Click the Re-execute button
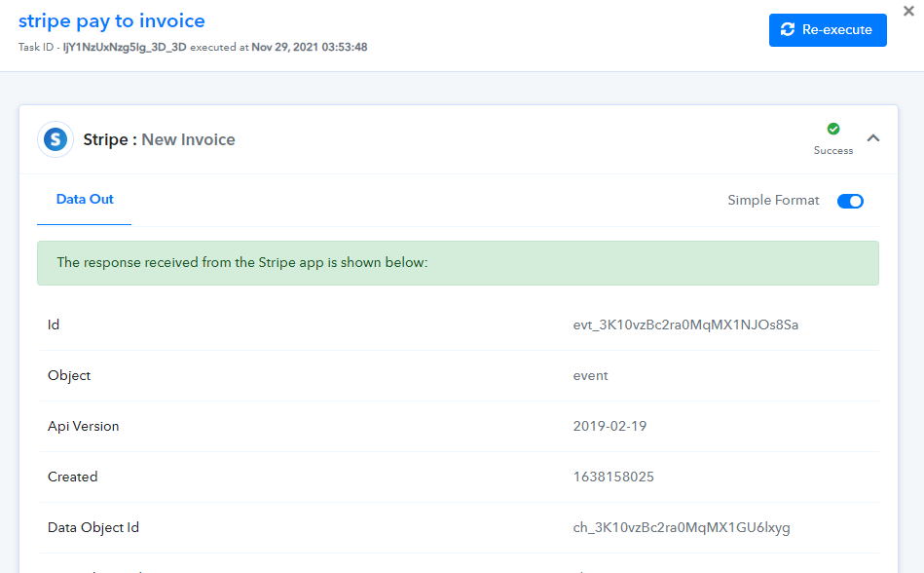924x573 pixels. (828, 30)
